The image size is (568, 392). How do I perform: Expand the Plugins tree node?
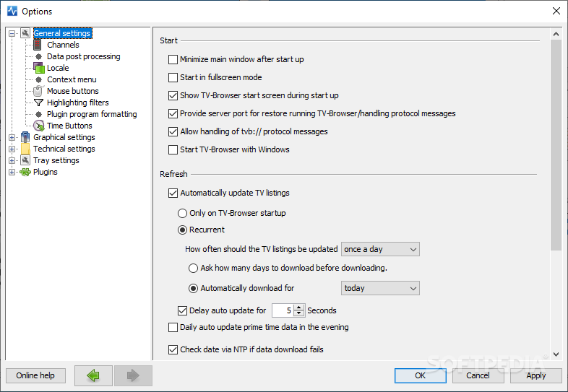coord(12,173)
